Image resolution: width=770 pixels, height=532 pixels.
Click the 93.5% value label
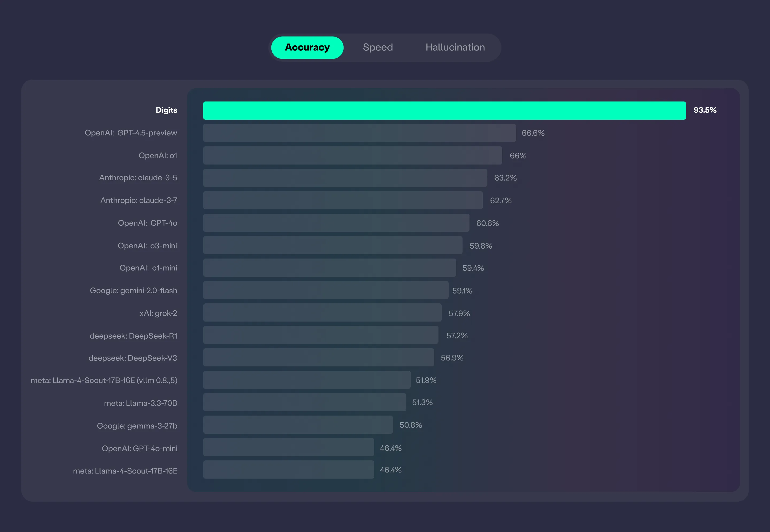click(x=704, y=110)
